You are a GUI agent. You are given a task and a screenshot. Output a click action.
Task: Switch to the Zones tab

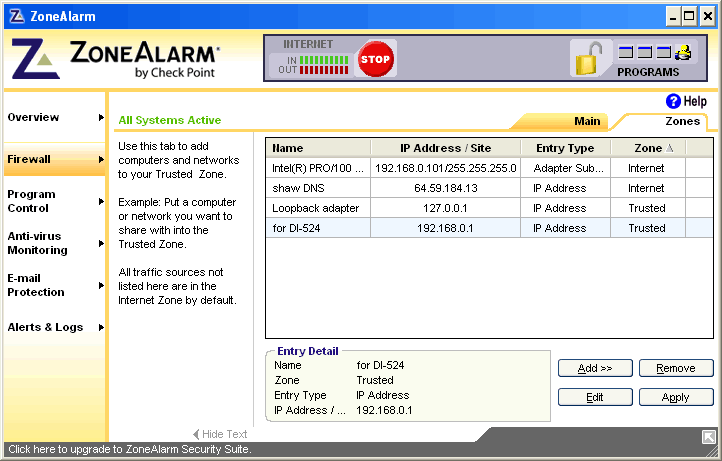pos(682,121)
